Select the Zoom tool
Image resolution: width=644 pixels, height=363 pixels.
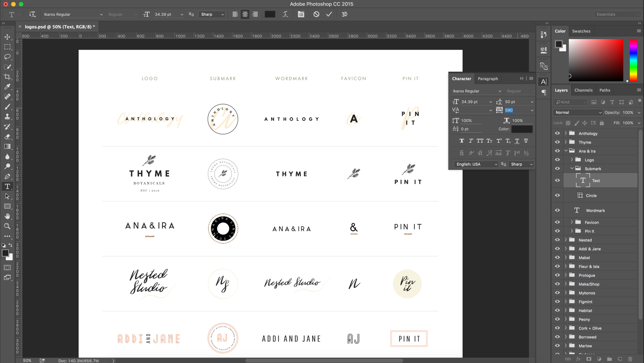click(7, 226)
